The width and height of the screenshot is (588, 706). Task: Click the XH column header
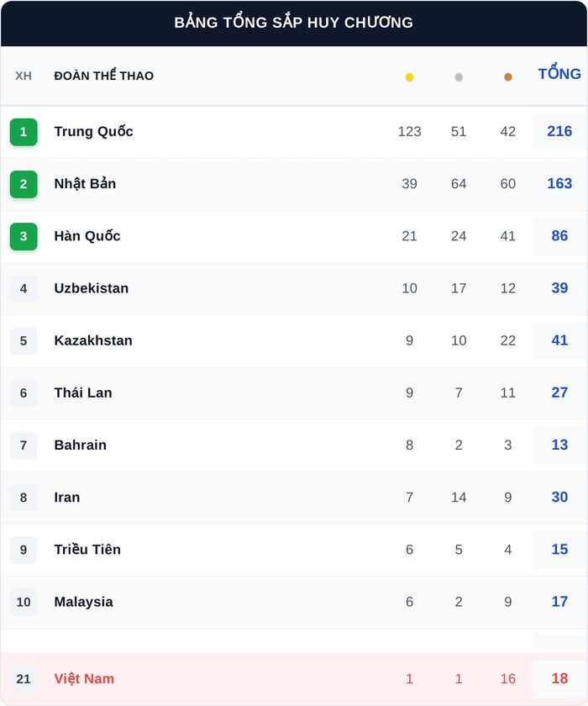(x=24, y=76)
